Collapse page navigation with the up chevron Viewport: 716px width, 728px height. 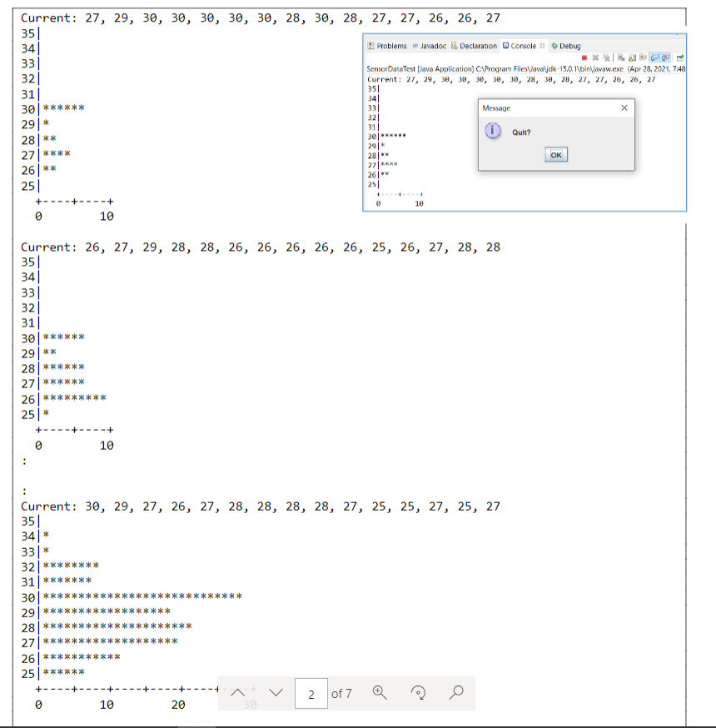point(239,691)
